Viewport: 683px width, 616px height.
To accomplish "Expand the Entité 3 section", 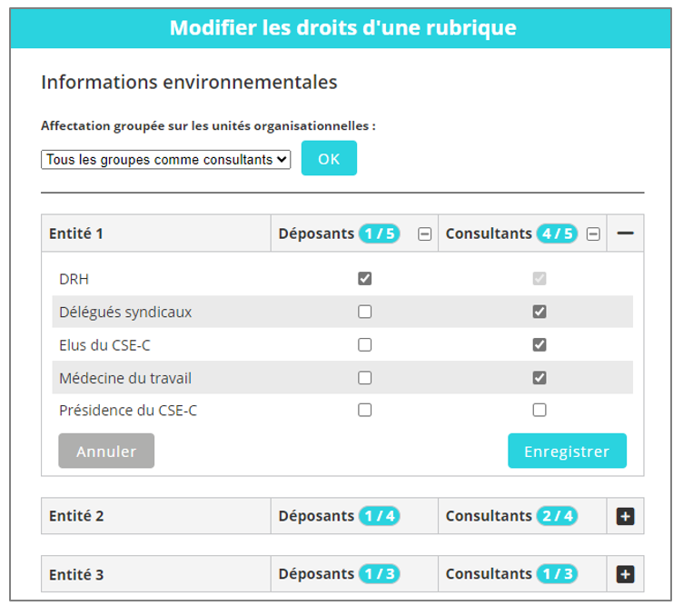I will coord(625,574).
